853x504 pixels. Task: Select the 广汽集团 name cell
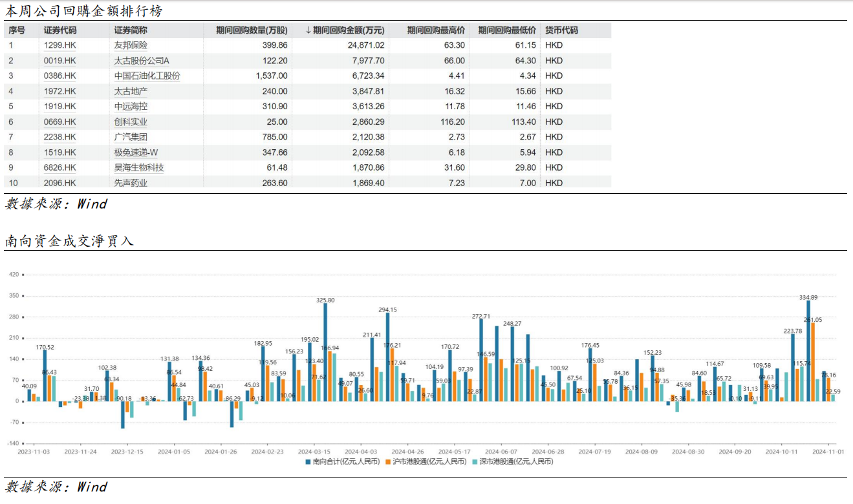[x=131, y=137]
